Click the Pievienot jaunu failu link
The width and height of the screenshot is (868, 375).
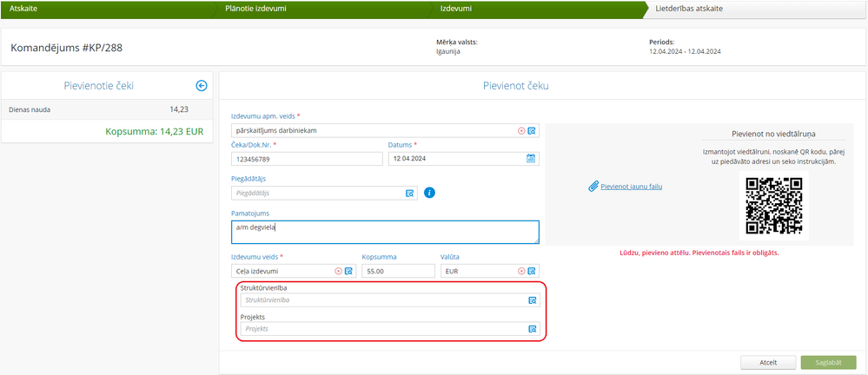pyautogui.click(x=632, y=187)
